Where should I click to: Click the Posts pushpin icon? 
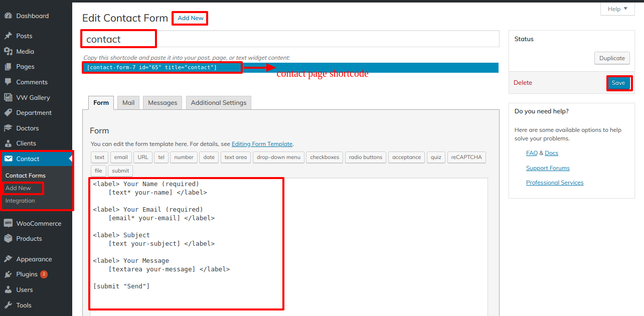8,36
